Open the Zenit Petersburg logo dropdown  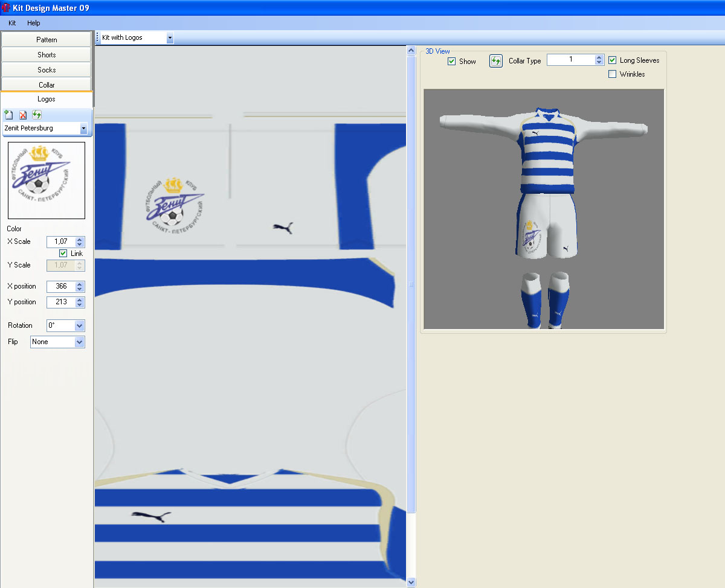click(83, 129)
